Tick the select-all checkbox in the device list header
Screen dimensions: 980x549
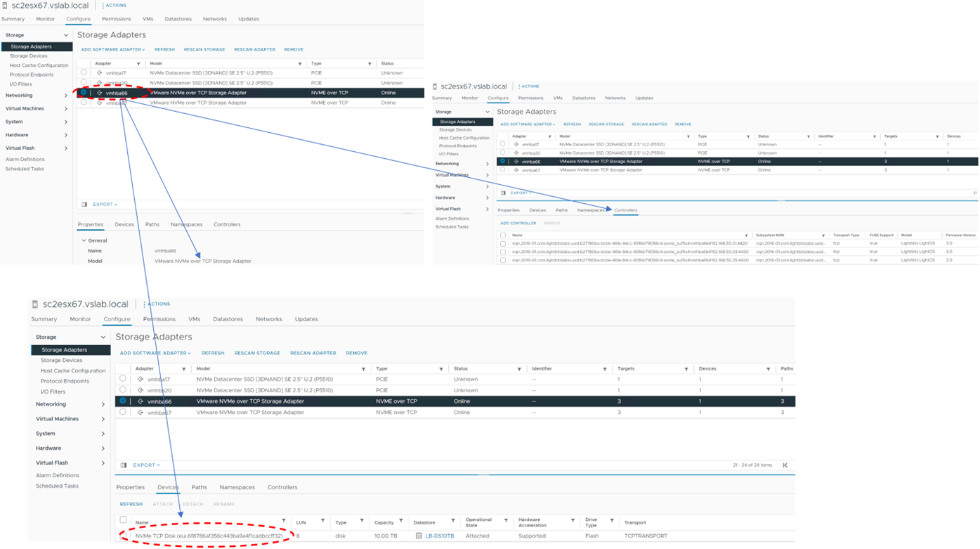tap(123, 521)
